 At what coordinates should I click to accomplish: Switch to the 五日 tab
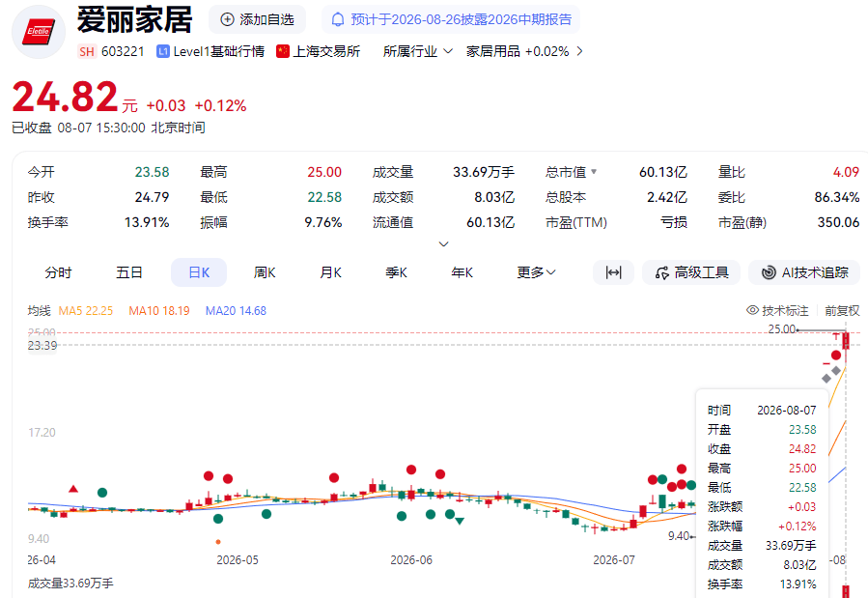tap(129, 272)
